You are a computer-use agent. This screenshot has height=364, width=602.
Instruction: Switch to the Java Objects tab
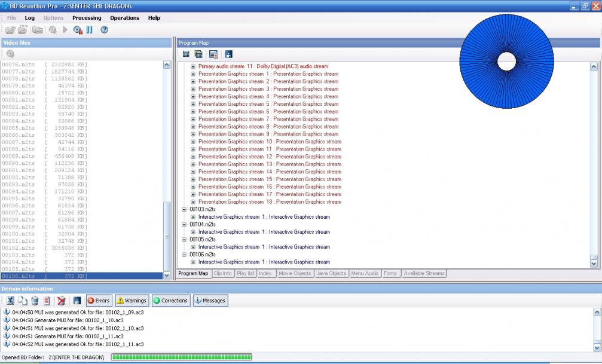(x=331, y=273)
